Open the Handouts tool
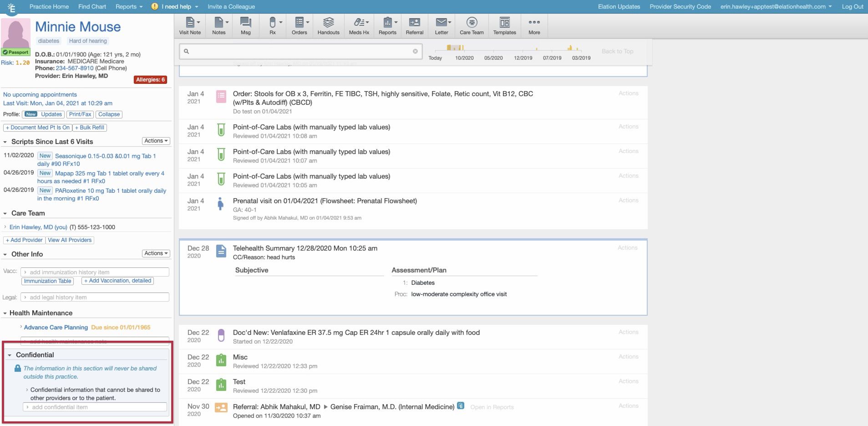 pyautogui.click(x=328, y=26)
